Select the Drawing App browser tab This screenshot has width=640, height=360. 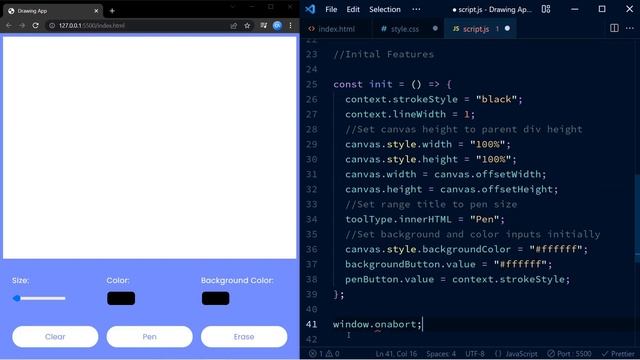click(x=53, y=11)
